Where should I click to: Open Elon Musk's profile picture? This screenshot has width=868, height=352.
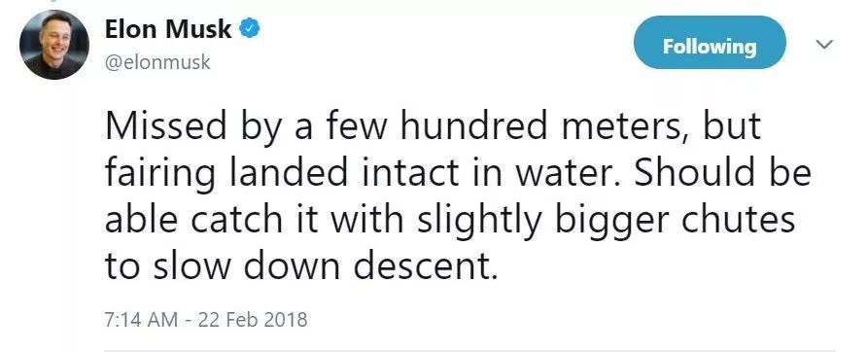54,45
